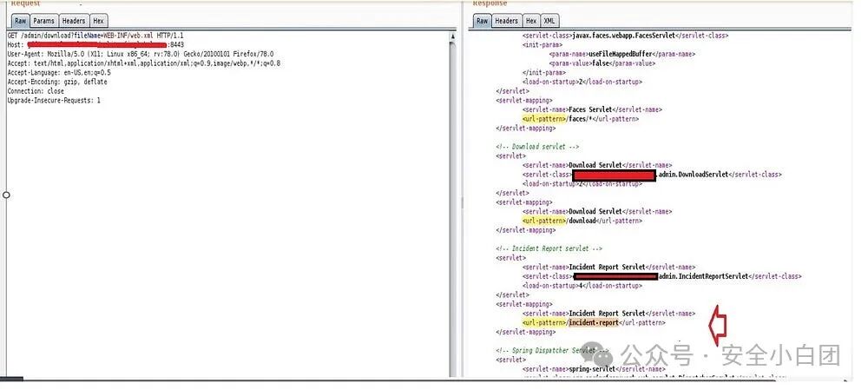Switch to the Request Raw tab
Screen dimensions: 868x390
[20, 21]
